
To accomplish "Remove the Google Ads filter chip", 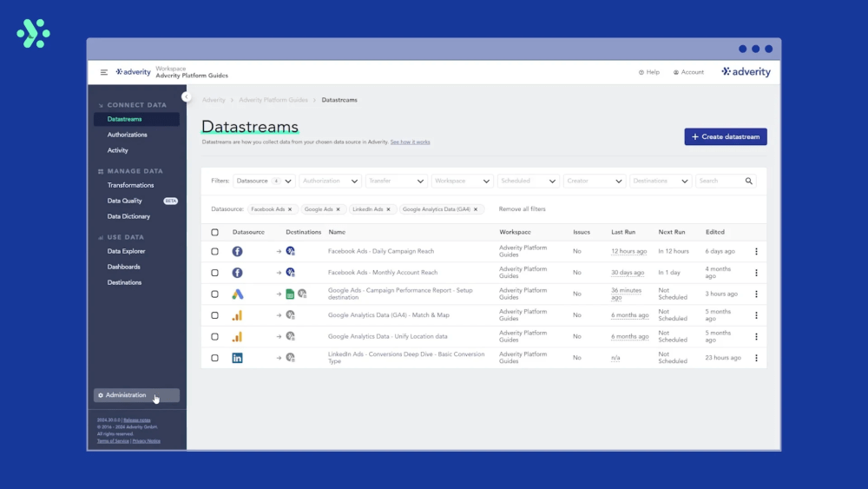I will [338, 209].
